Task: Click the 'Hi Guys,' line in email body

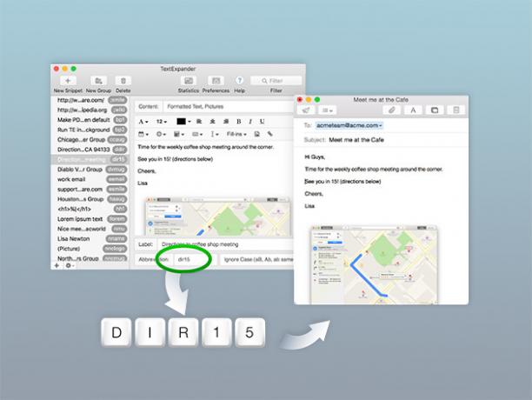Action: pos(315,157)
